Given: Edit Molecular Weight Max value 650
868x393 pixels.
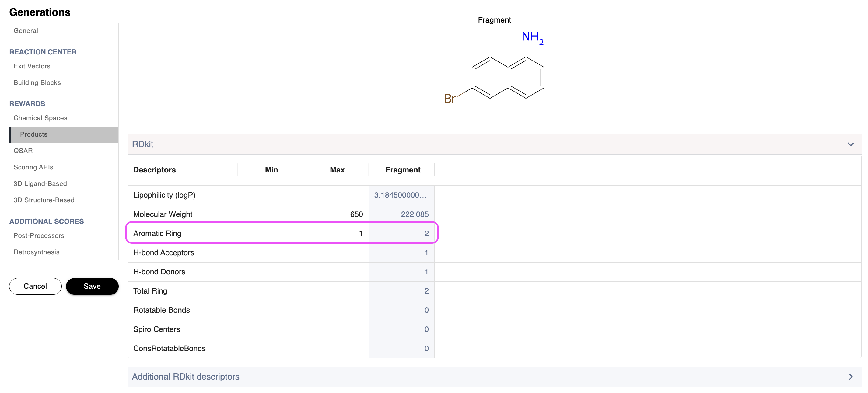Looking at the screenshot, I should [336, 214].
